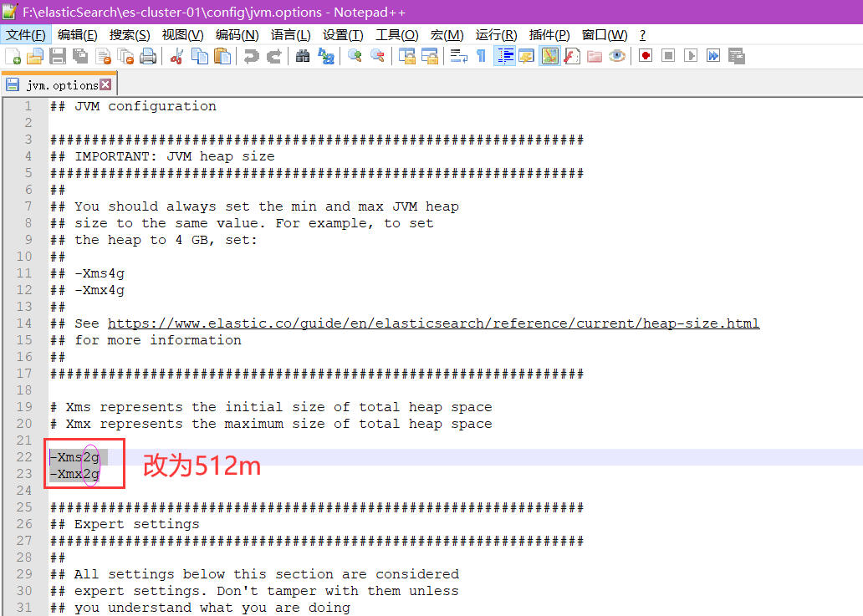
Task: Create a new file with the New icon
Action: coord(13,56)
